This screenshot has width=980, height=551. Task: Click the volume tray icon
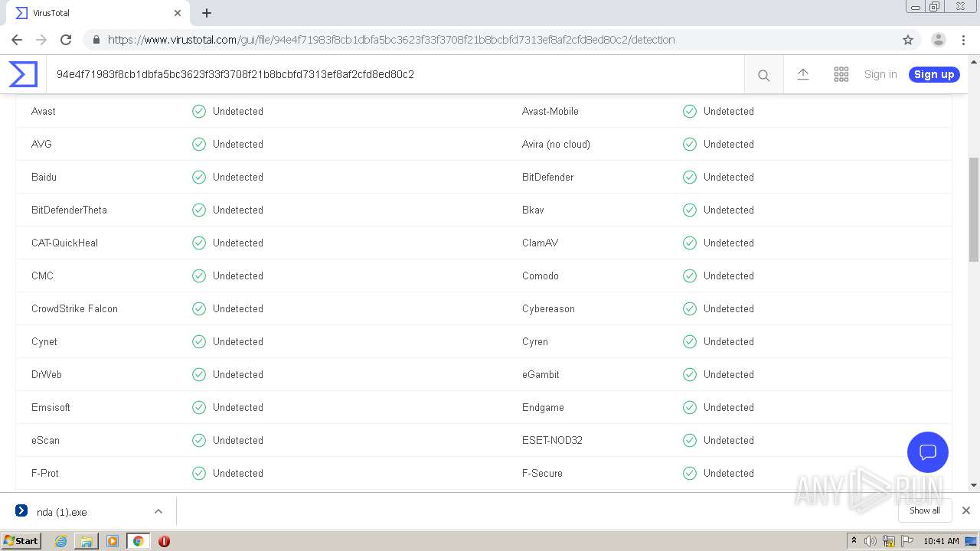tap(871, 541)
